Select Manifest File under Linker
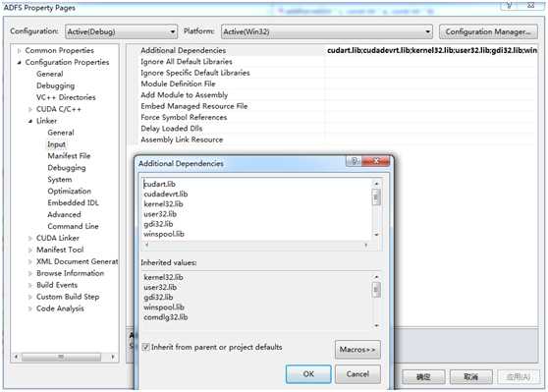Viewport: 548px width, 392px height. [69, 156]
